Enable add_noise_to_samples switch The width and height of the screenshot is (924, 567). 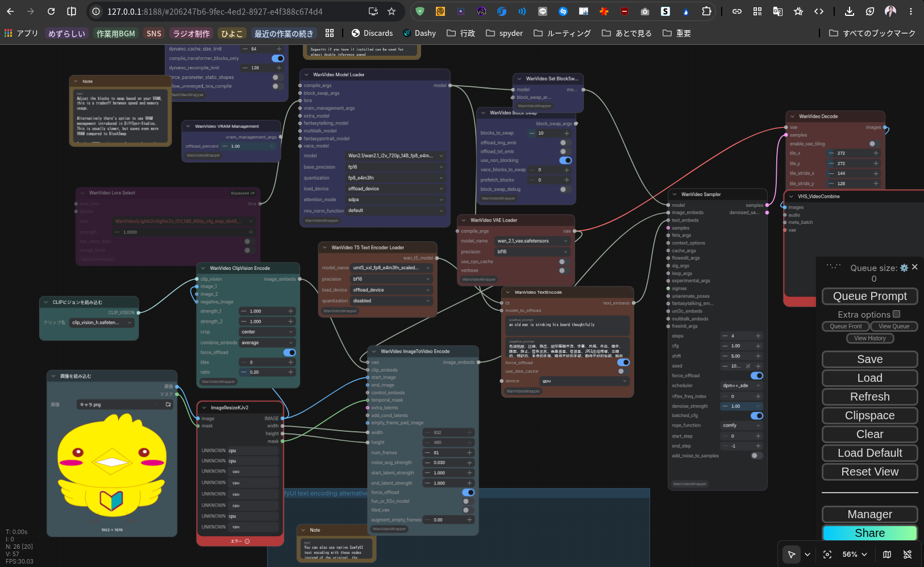click(x=757, y=456)
